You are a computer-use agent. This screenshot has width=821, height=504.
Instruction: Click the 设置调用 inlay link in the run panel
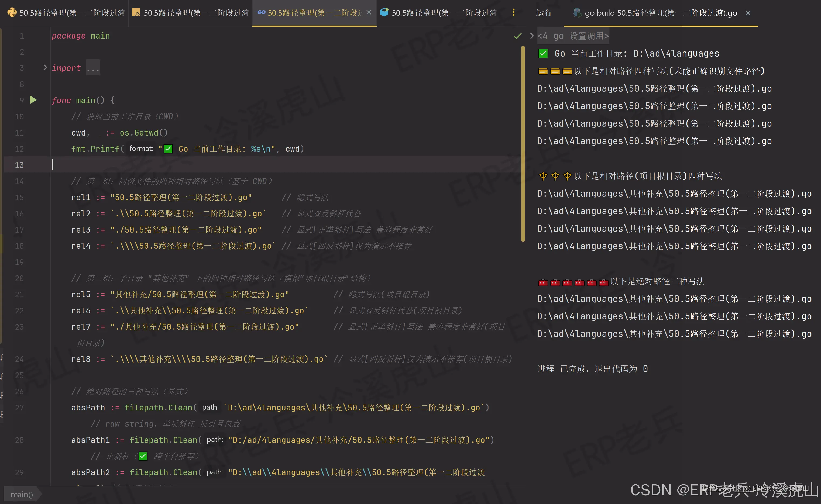[x=588, y=36]
